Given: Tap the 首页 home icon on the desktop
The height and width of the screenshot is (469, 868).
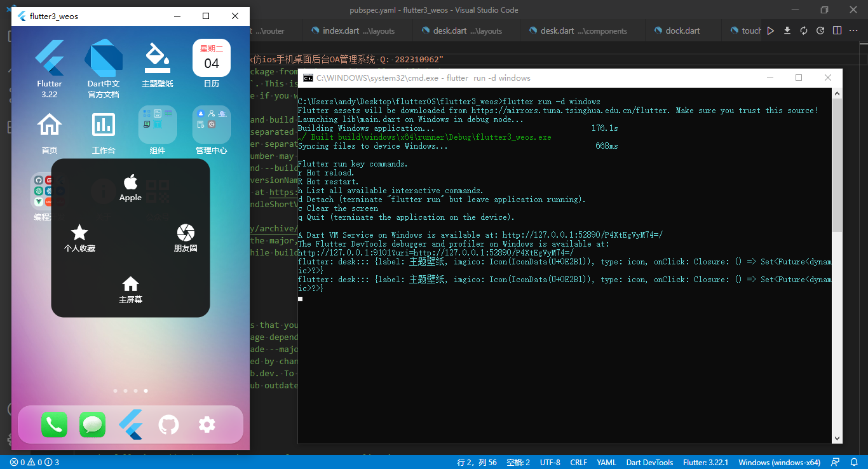Looking at the screenshot, I should pos(50,125).
